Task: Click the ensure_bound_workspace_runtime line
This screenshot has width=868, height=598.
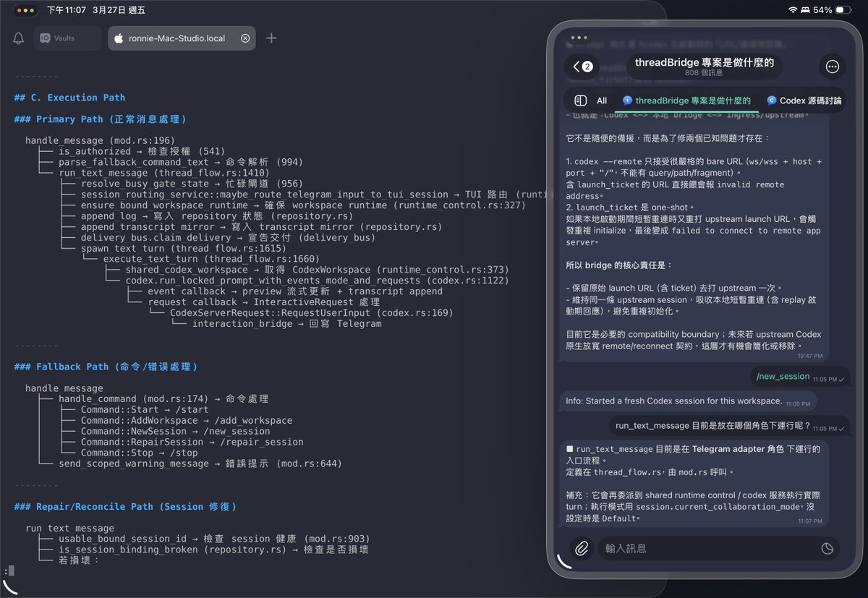Action: click(x=303, y=205)
